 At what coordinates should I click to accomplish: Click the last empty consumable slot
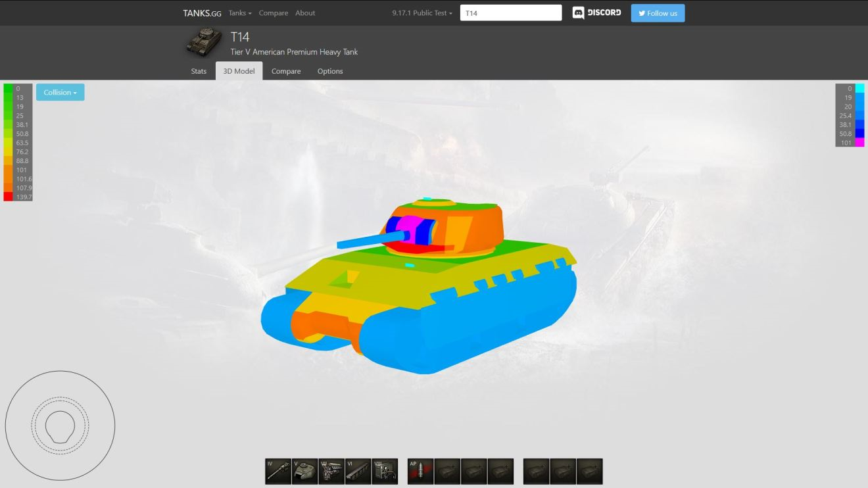tap(589, 472)
